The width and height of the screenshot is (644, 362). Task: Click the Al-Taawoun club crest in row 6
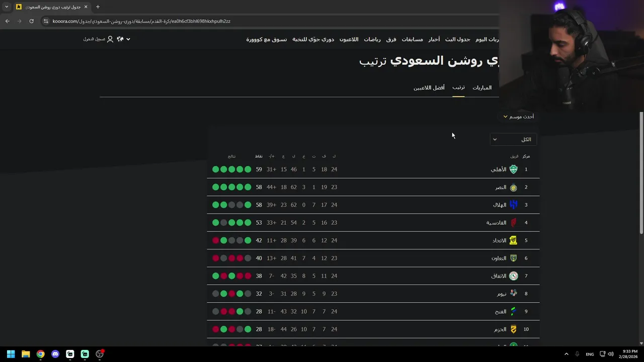tap(513, 258)
